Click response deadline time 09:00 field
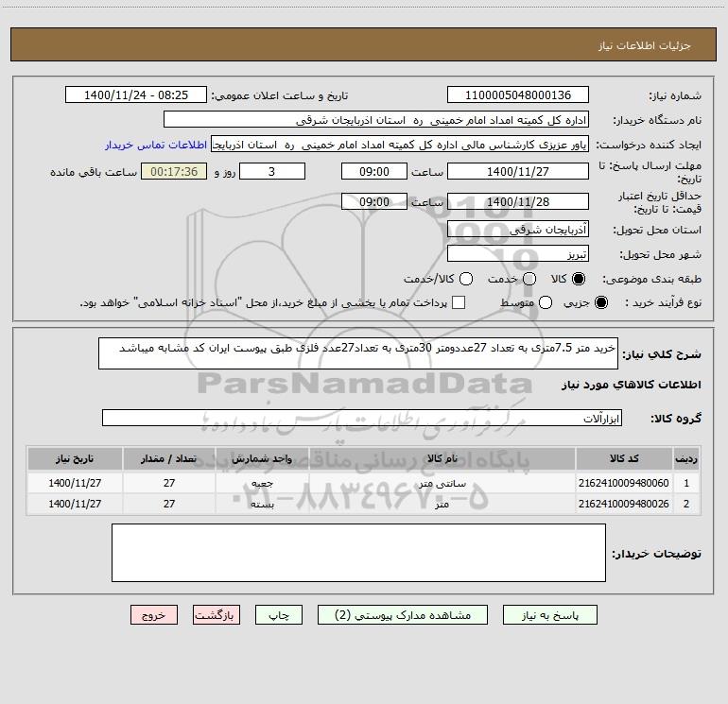 374,171
